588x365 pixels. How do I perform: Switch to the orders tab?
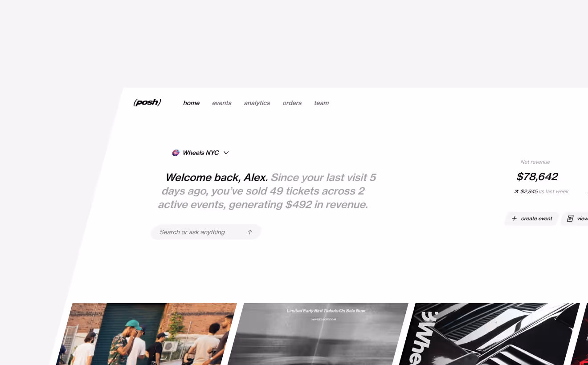pyautogui.click(x=292, y=103)
